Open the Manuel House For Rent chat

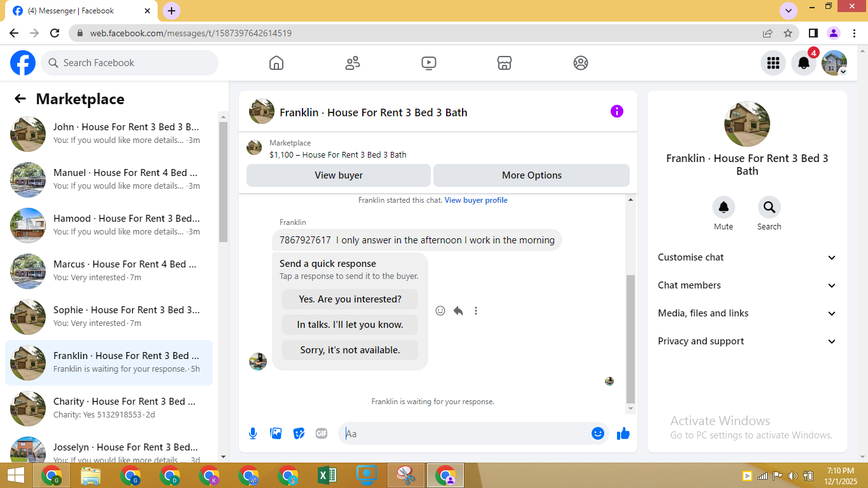(x=109, y=180)
